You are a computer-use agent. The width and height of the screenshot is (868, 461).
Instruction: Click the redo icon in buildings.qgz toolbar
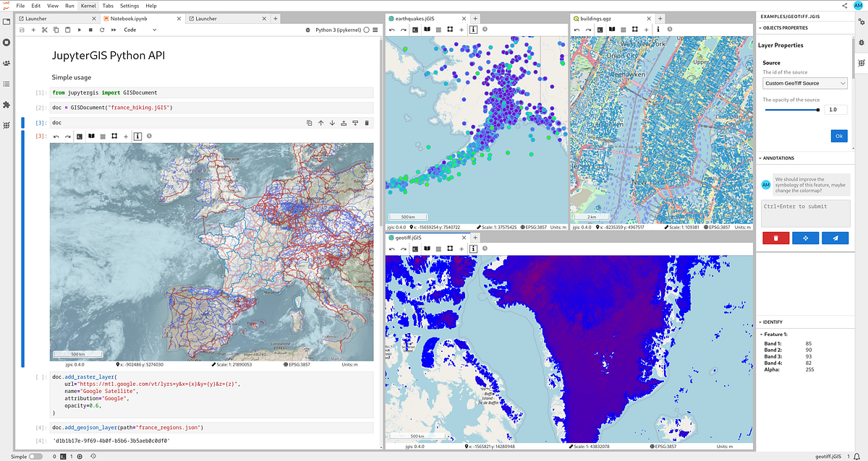(587, 29)
